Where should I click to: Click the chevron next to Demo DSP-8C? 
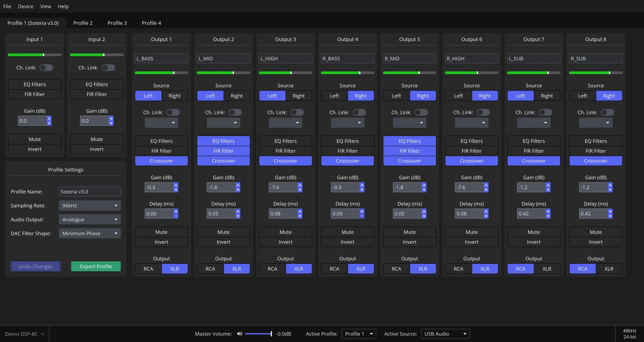[43, 334]
